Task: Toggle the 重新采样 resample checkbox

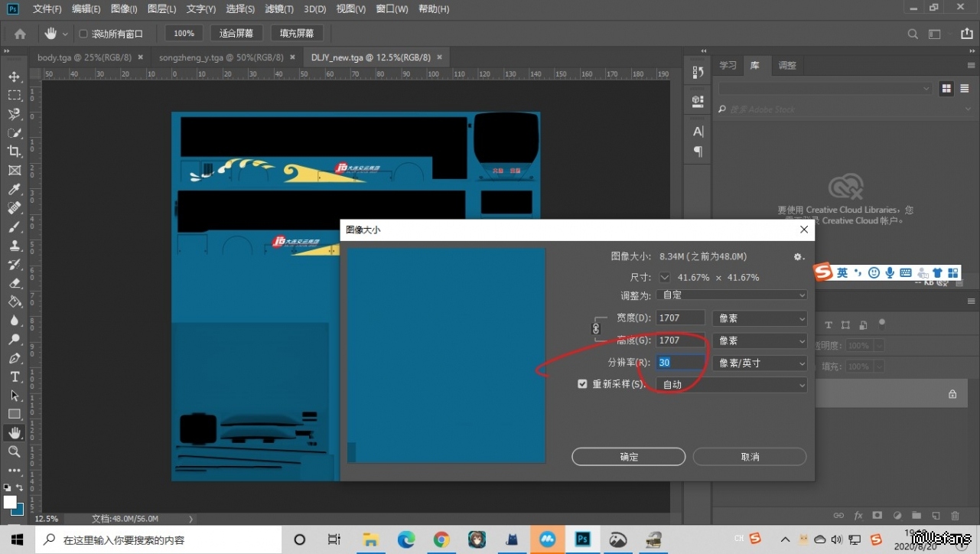Action: 582,384
